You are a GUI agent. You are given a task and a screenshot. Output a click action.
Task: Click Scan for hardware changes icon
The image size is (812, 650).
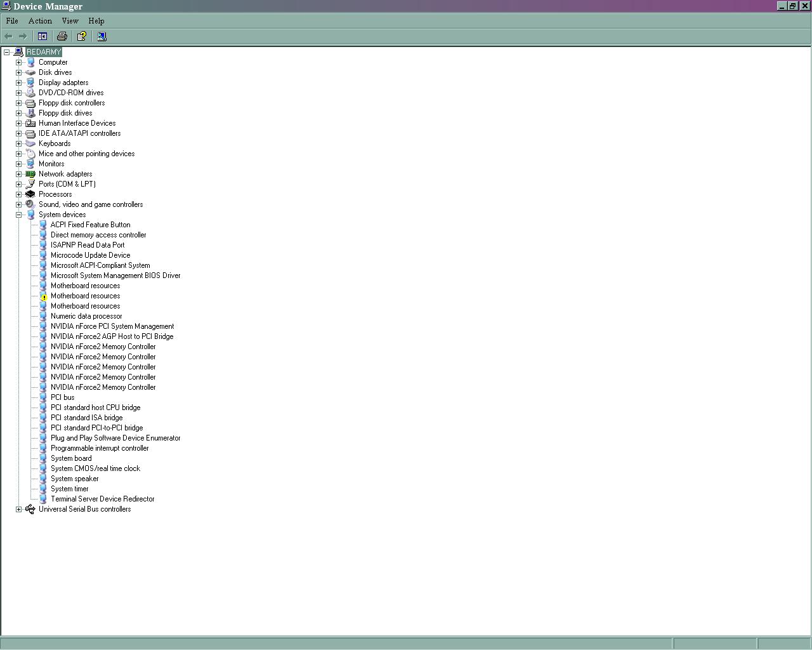point(101,36)
